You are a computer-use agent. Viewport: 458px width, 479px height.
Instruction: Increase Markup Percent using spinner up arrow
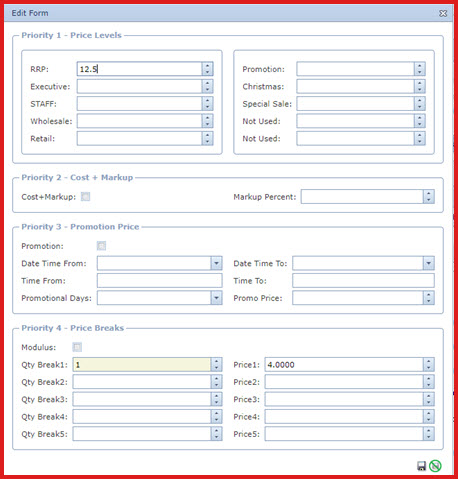429,193
